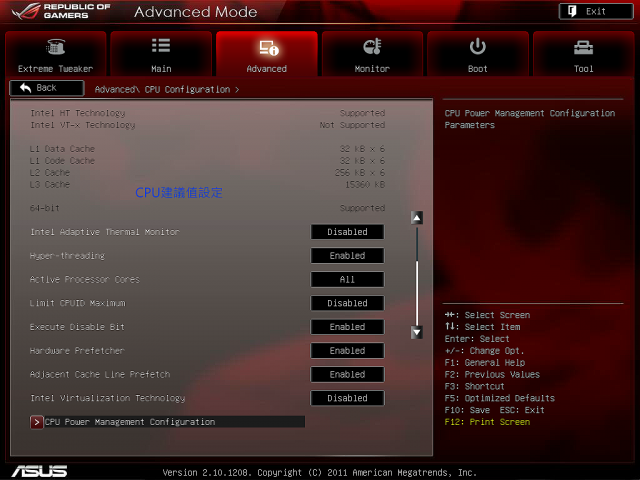The height and width of the screenshot is (480, 640).
Task: Open Execute Disable Bit Enabled option
Action: pos(347,327)
